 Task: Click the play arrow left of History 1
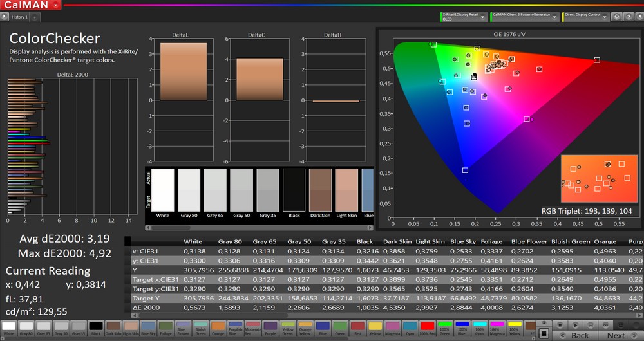tap(4, 17)
